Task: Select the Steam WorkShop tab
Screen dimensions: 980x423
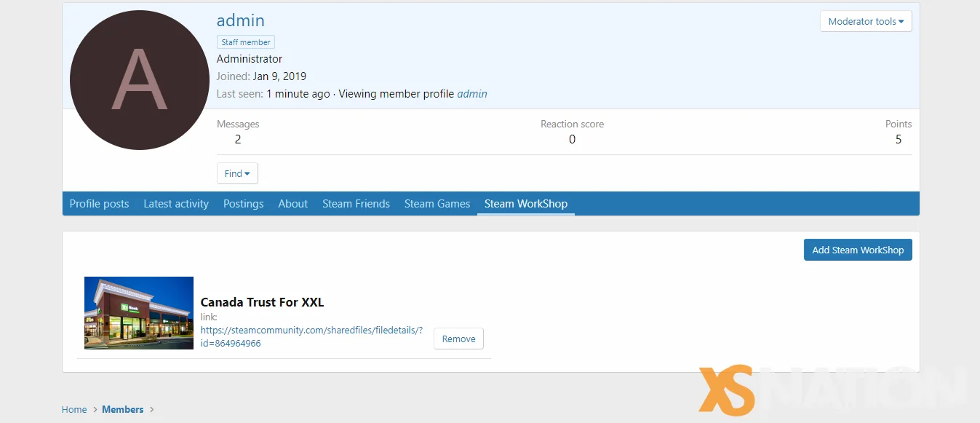Action: point(526,204)
